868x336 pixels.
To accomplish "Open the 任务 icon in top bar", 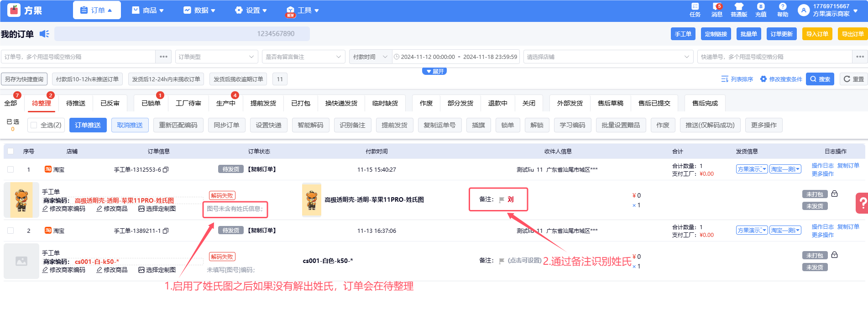I will (695, 6).
